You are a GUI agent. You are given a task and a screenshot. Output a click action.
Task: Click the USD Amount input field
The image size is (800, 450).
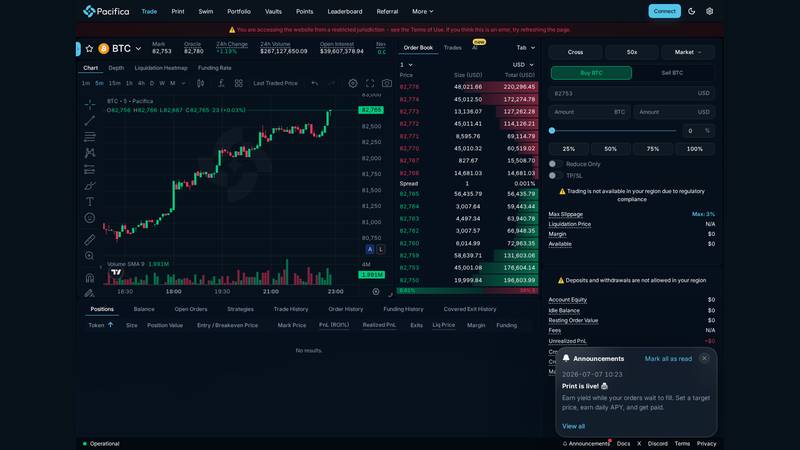pyautogui.click(x=674, y=112)
